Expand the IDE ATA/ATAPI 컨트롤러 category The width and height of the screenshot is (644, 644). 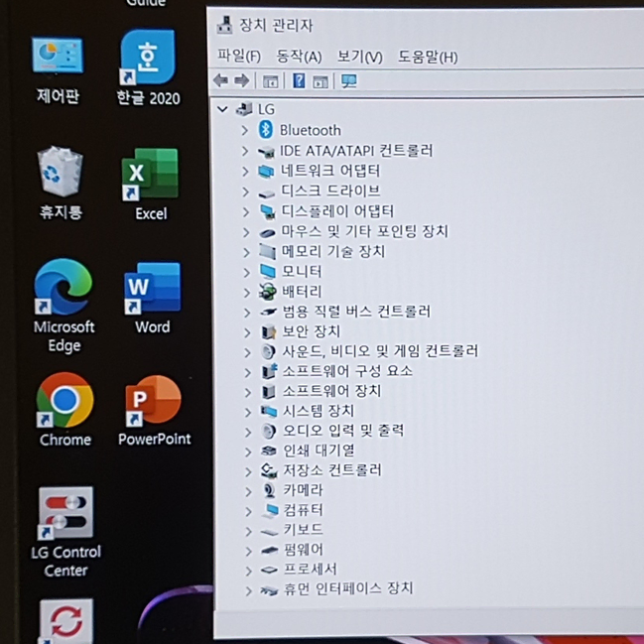(x=245, y=151)
